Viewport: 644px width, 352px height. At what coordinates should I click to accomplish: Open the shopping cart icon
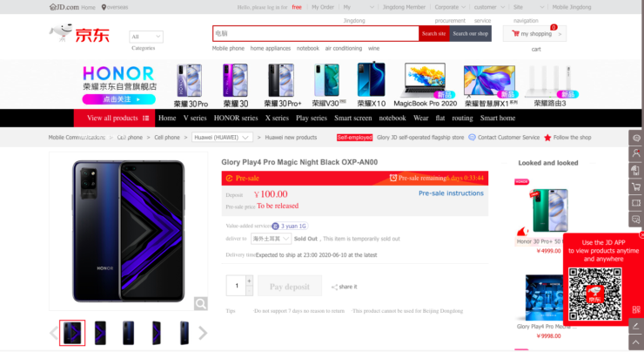point(515,34)
